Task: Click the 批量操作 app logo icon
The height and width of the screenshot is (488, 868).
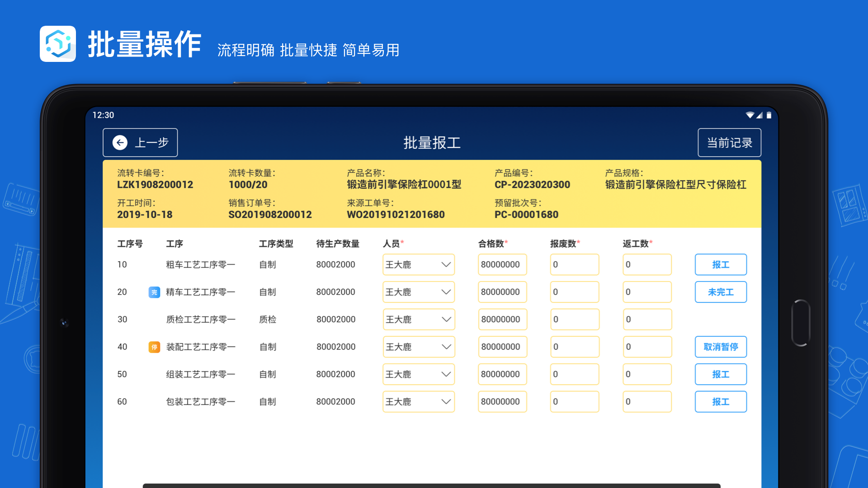Action: (58, 44)
